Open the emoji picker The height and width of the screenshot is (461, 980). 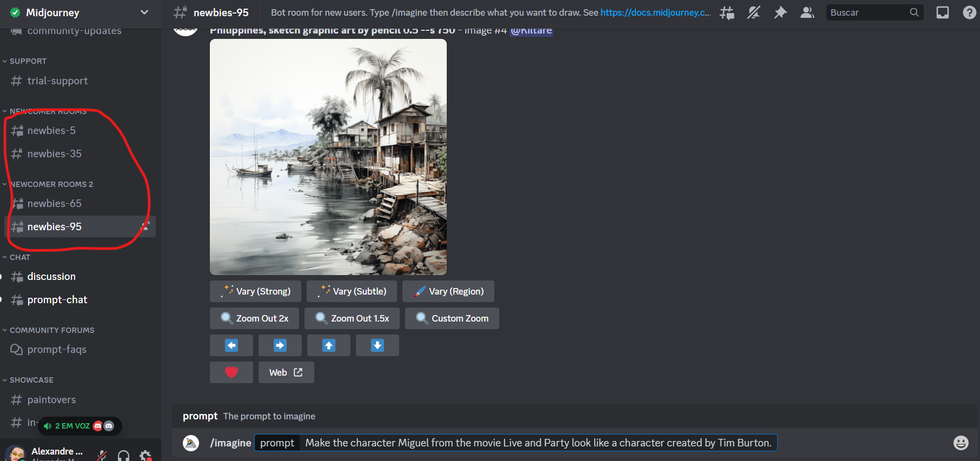[961, 443]
